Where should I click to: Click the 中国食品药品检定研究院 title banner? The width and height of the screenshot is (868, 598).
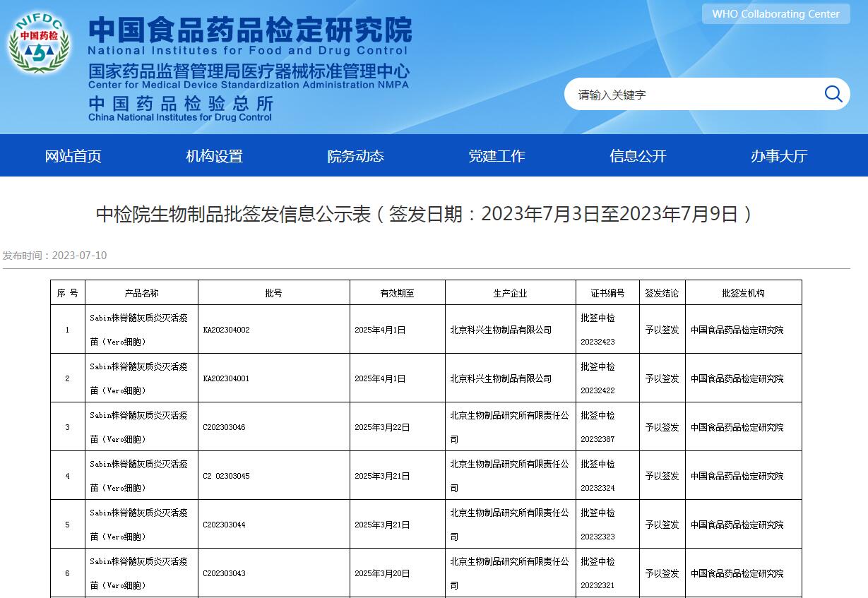[250, 31]
